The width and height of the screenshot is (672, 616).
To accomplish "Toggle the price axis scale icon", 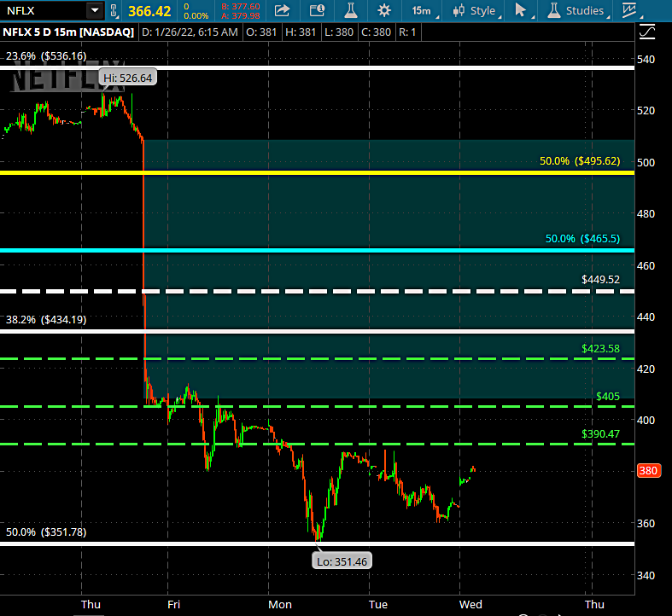I will (646, 32).
